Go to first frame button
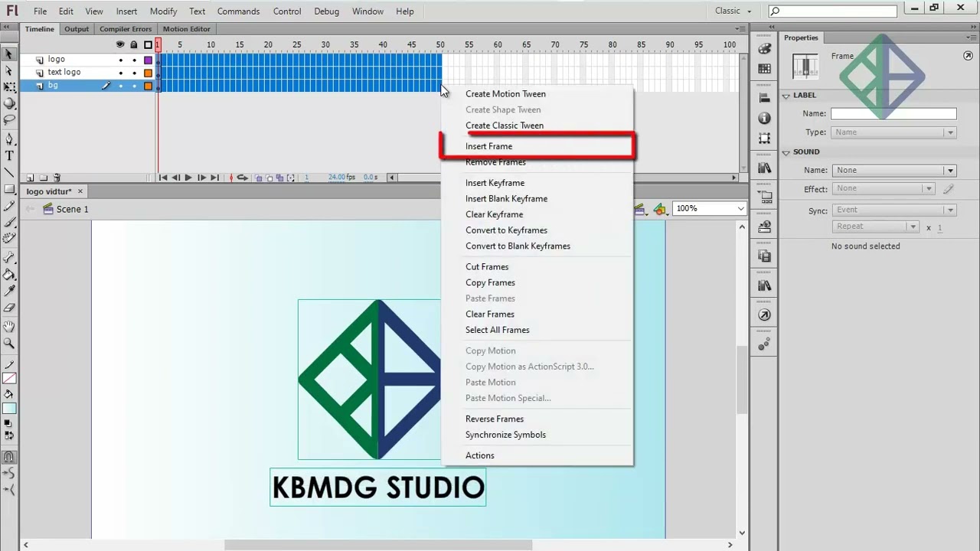This screenshot has height=551, width=980. 163,178
